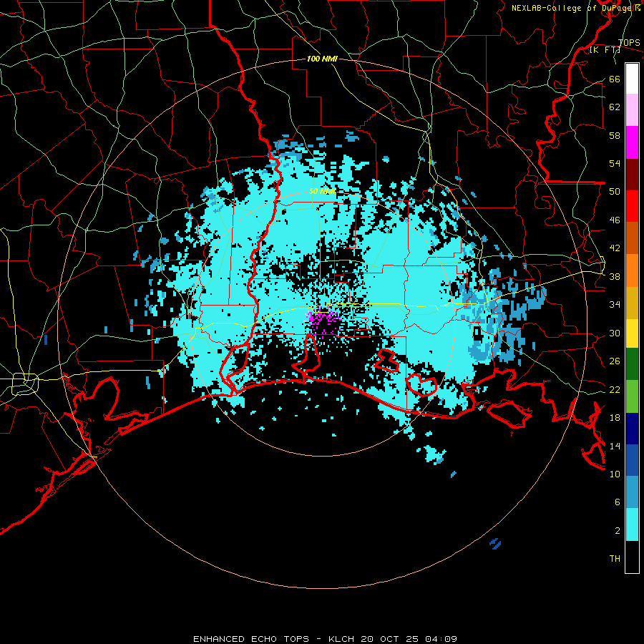The image size is (644, 644).
Task: Pick the navy blue legend swatch
Action: click(x=632, y=429)
